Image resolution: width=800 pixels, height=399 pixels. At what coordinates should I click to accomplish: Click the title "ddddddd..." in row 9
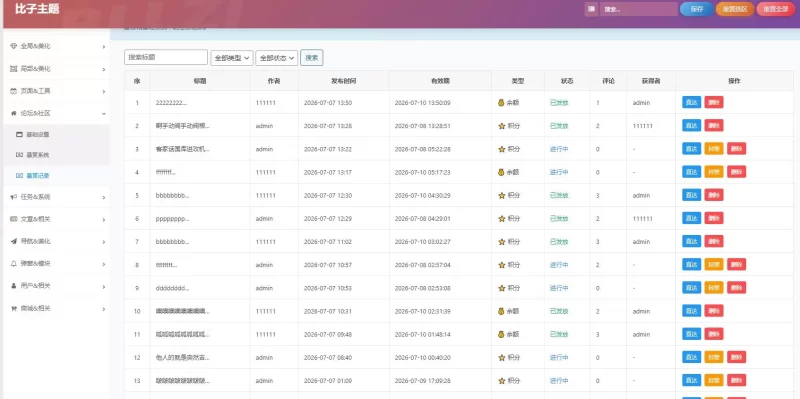172,288
